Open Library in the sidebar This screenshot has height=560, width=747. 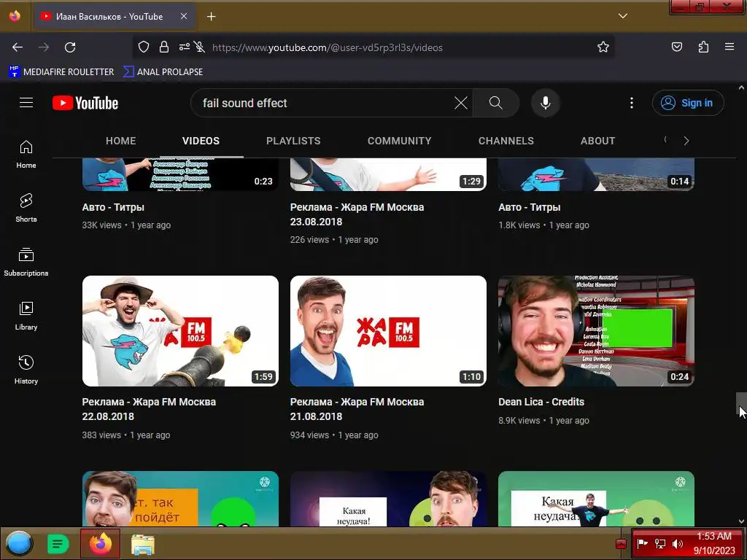click(26, 316)
